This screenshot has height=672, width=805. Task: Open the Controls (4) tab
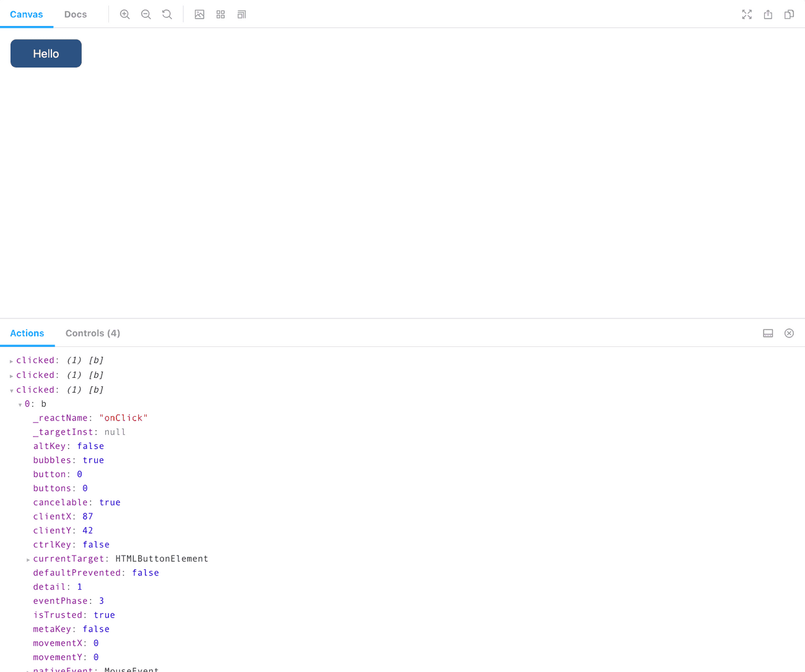point(92,333)
